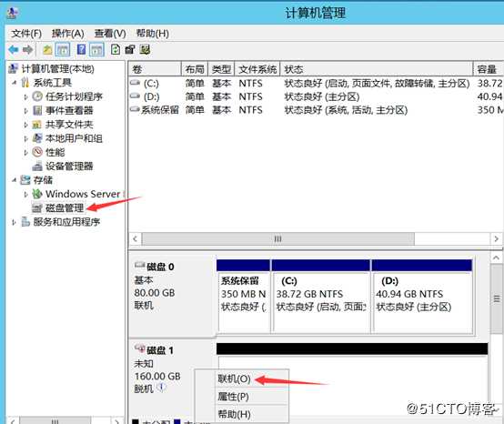Click the 设备管理器 icon
This screenshot has width=504, height=424.
(37, 166)
